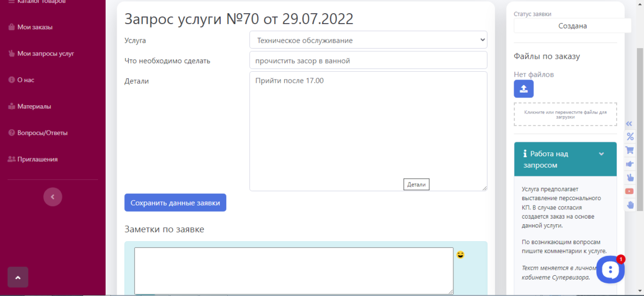Collapse the left sidebar with round arrow

pyautogui.click(x=53, y=197)
